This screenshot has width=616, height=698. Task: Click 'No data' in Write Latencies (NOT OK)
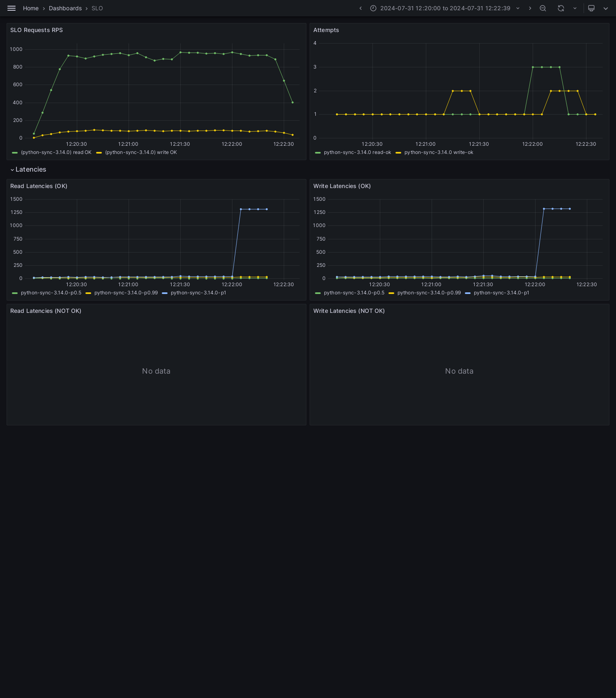(x=459, y=371)
